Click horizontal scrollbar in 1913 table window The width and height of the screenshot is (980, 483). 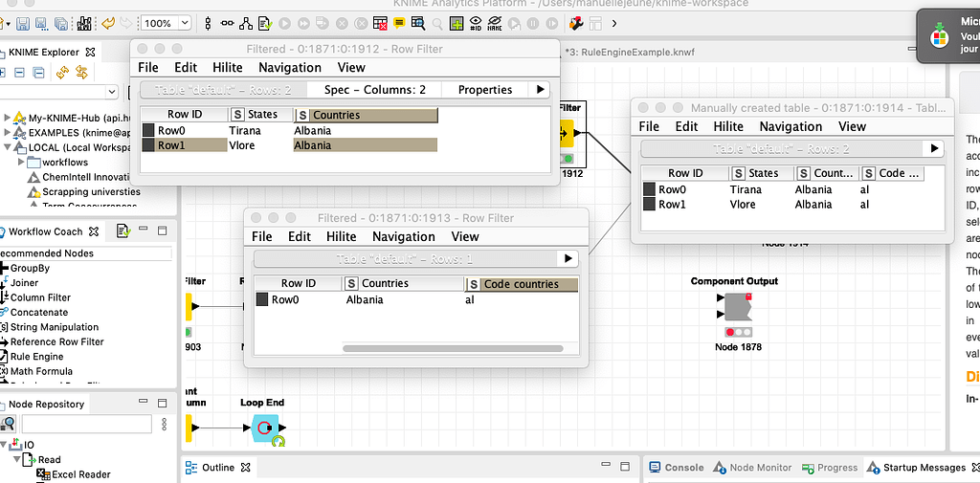[x=453, y=349]
